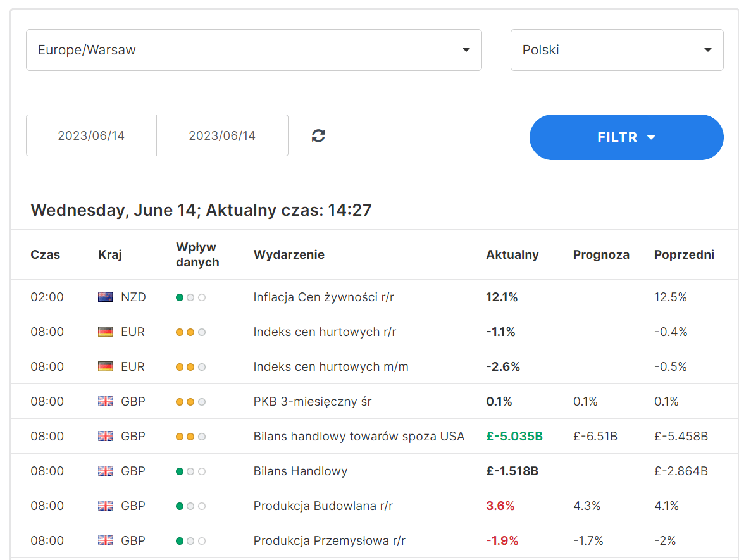
Task: Click previous value 4.1%
Action: (666, 506)
